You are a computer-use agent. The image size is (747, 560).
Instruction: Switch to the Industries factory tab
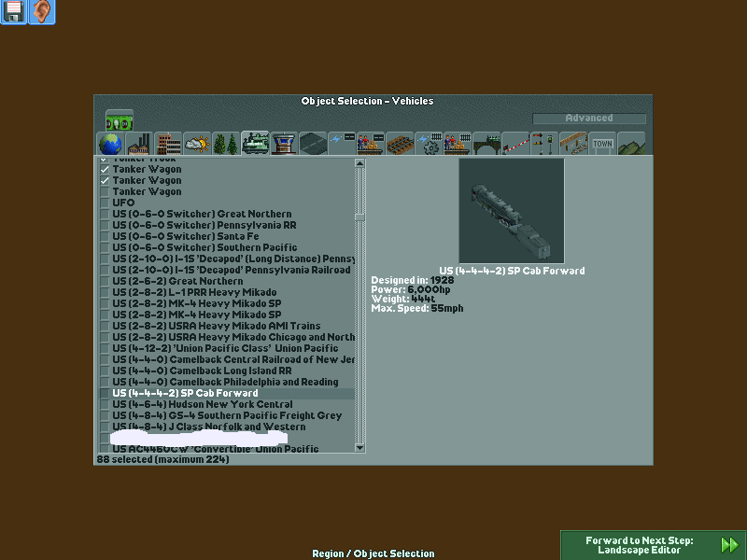(x=139, y=144)
